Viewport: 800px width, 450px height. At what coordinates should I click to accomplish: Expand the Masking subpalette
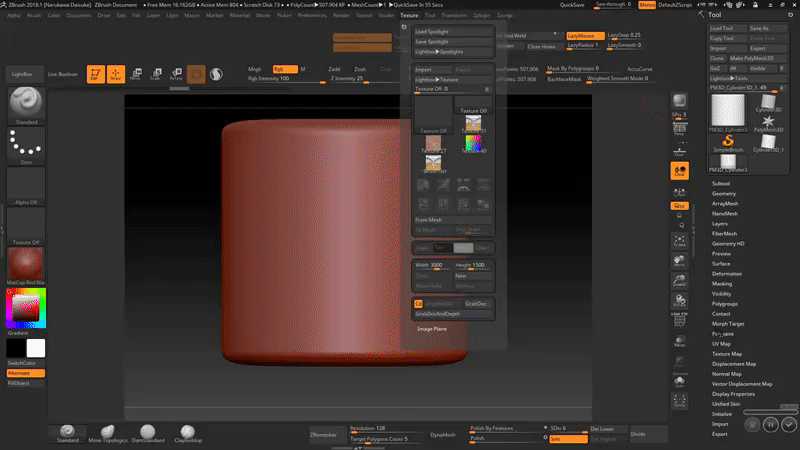coord(722,284)
